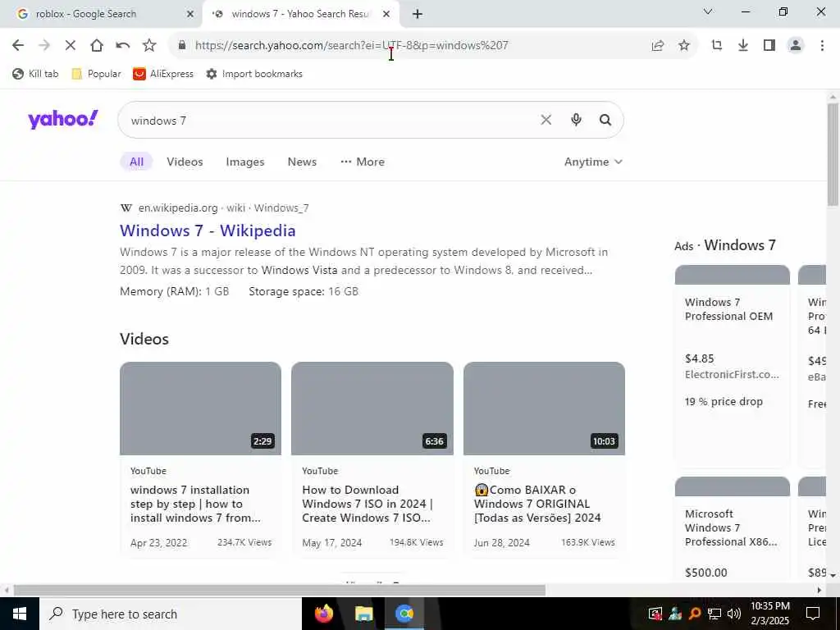
Task: Open the downloads icon in toolbar
Action: point(743,46)
